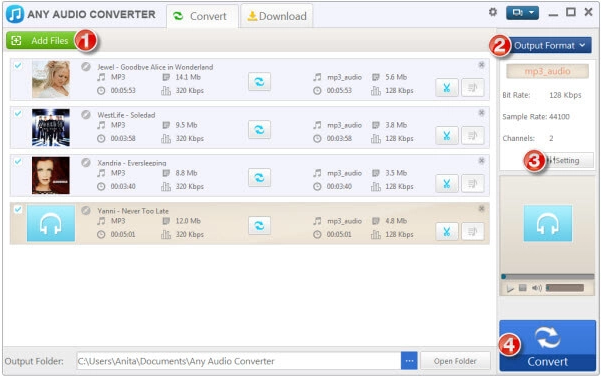This screenshot has width=602, height=381.
Task: Open tag editor icon for Jewel track
Action: [x=473, y=88]
